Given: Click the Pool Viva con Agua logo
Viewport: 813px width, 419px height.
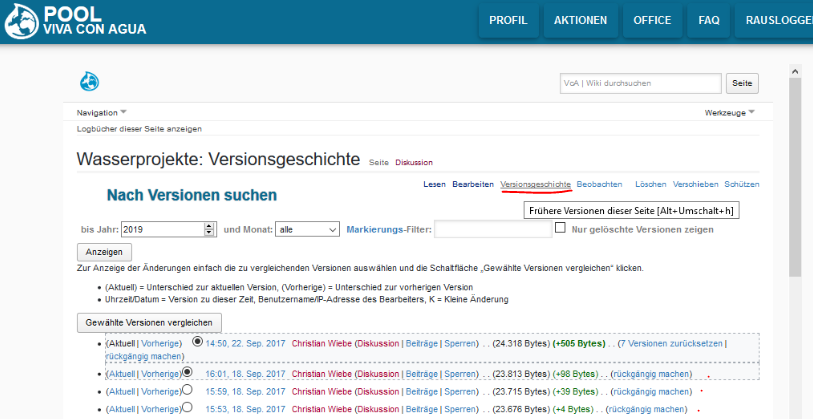Looking at the screenshot, I should pos(68,20).
